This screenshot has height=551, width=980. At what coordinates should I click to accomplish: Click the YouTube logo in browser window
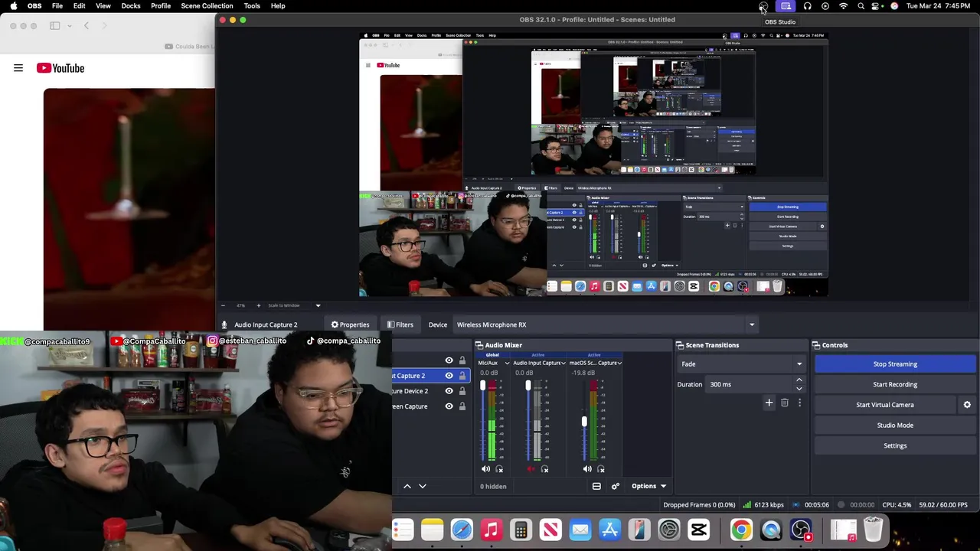[60, 68]
